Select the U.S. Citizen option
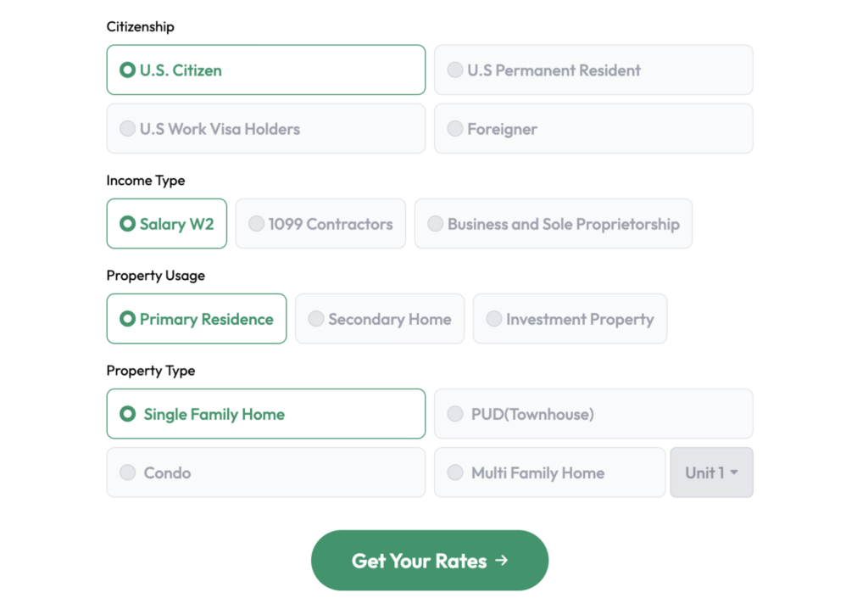The image size is (868, 615). tap(265, 70)
